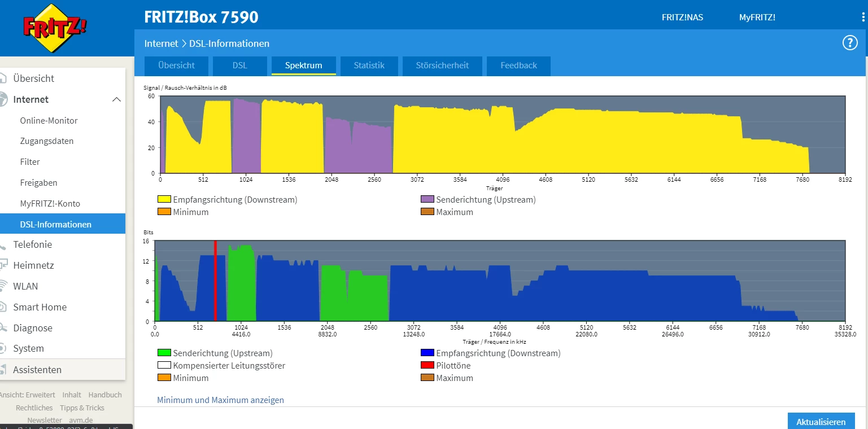Open MyFRITZ!-Konto in the sidebar
Viewport: 868px width, 429px height.
point(50,204)
